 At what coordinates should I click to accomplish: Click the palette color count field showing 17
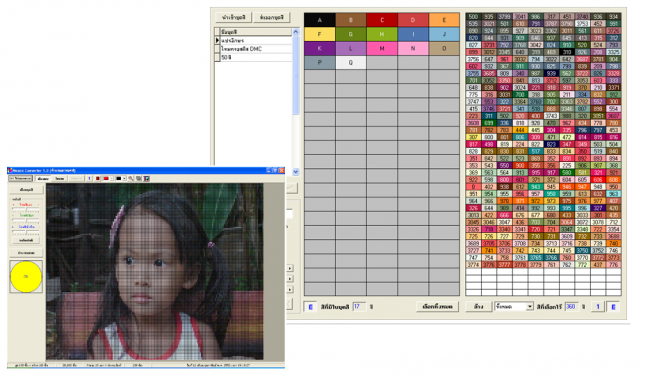pos(359,306)
